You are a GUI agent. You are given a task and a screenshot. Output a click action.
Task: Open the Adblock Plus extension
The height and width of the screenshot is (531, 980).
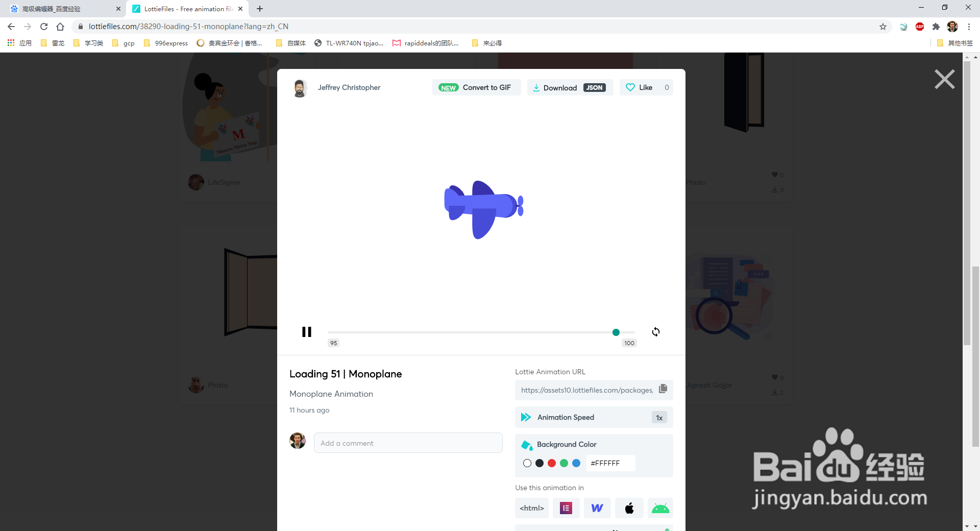[x=920, y=27]
